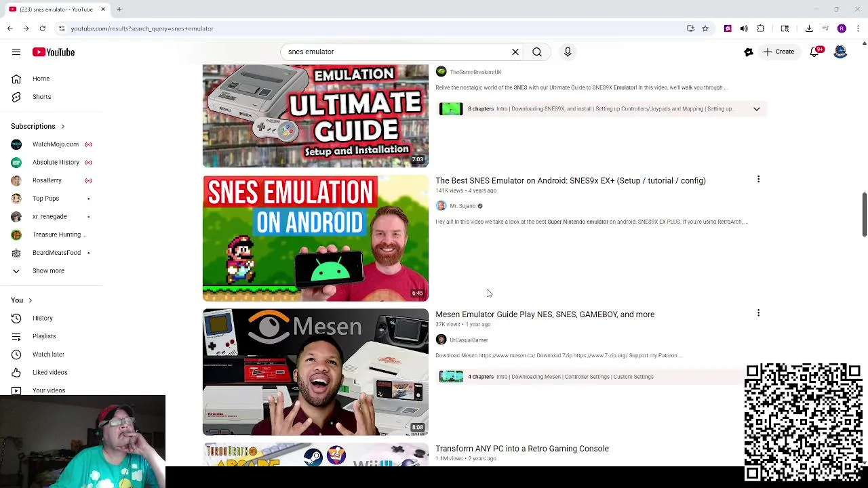
Task: Submit search using the magnifier button
Action: pyautogui.click(x=537, y=52)
